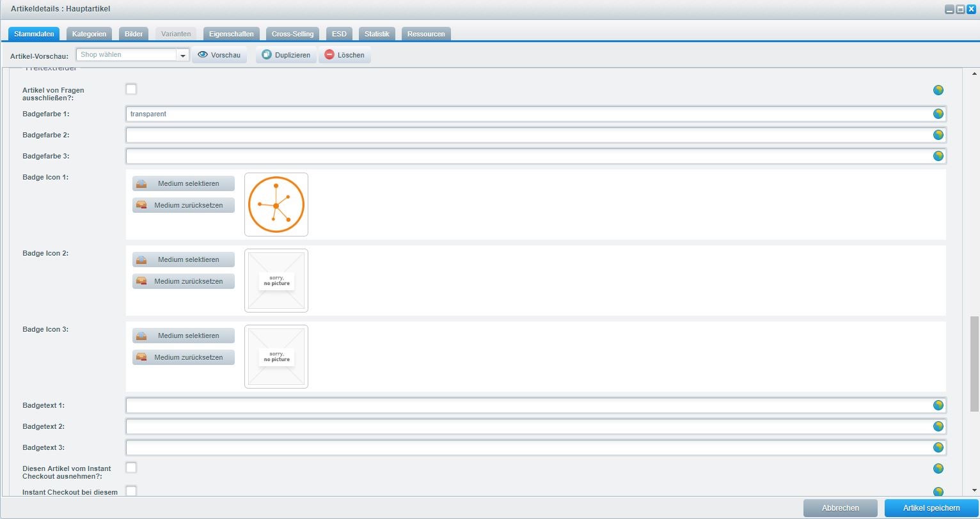980x519 pixels.
Task: Open the Eigenschaften tab
Action: click(232, 34)
